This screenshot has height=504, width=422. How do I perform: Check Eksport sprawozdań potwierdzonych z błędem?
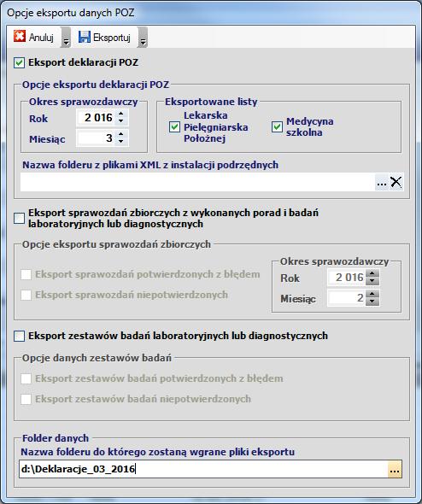coord(26,274)
